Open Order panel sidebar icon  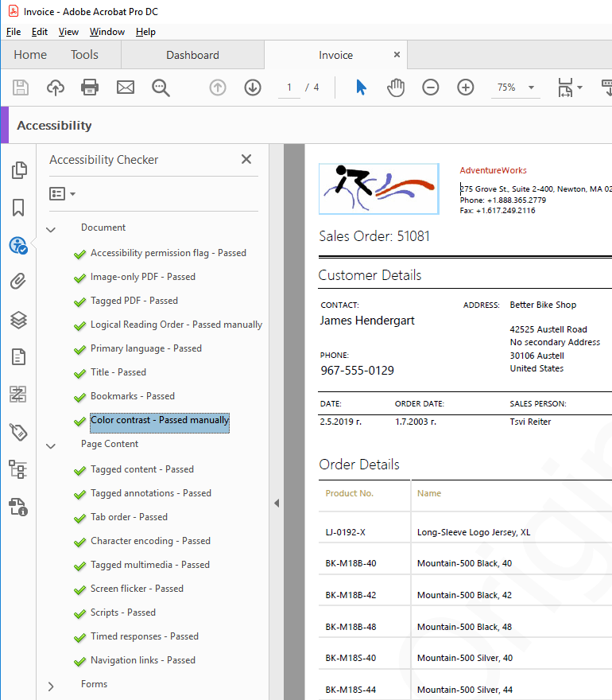click(x=18, y=395)
